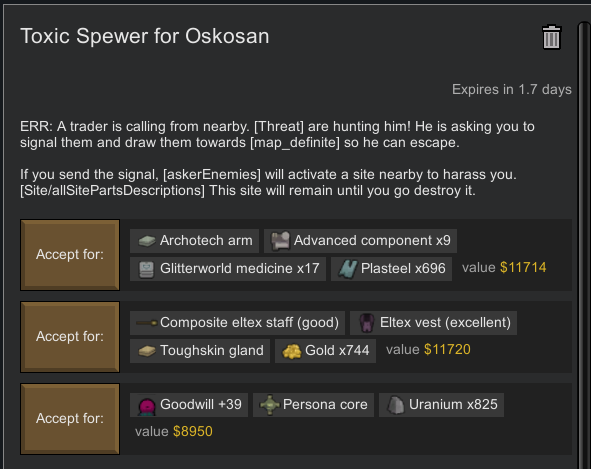Accept quest for the eltex staff rewards
The height and width of the screenshot is (469, 591).
pyautogui.click(x=70, y=337)
